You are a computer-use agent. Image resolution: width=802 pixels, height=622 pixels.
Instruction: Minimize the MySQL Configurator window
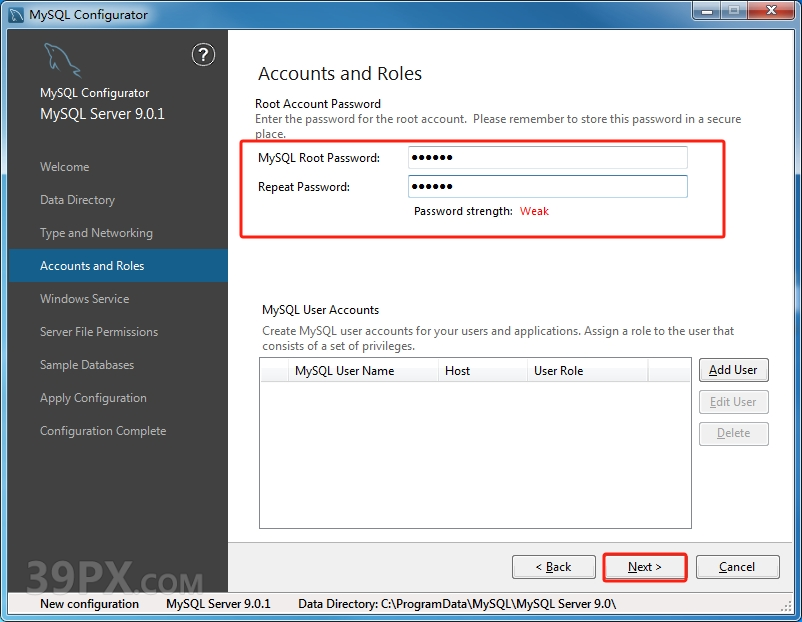click(x=706, y=12)
